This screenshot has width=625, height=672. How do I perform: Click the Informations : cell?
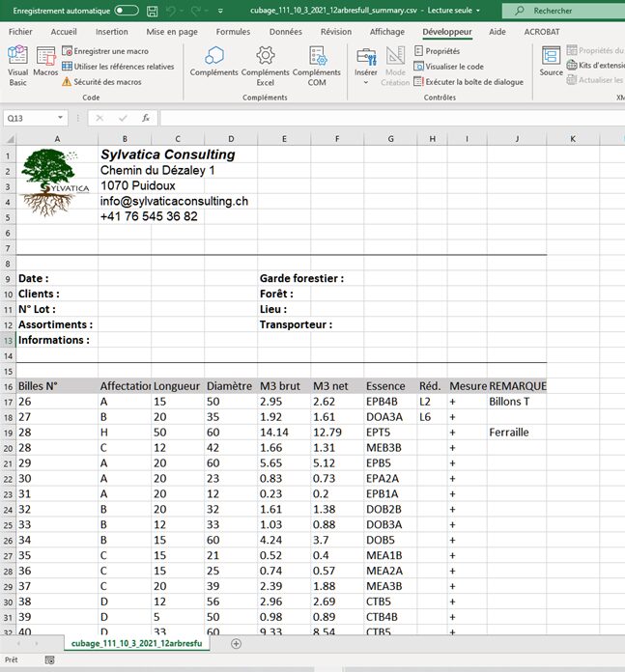pyautogui.click(x=57, y=340)
